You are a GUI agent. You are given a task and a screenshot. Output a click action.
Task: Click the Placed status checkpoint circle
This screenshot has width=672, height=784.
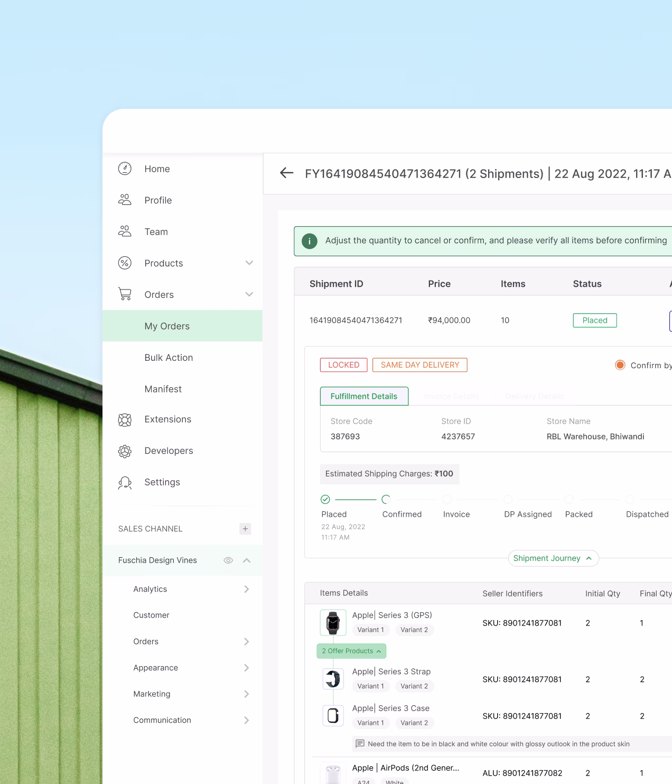325,499
